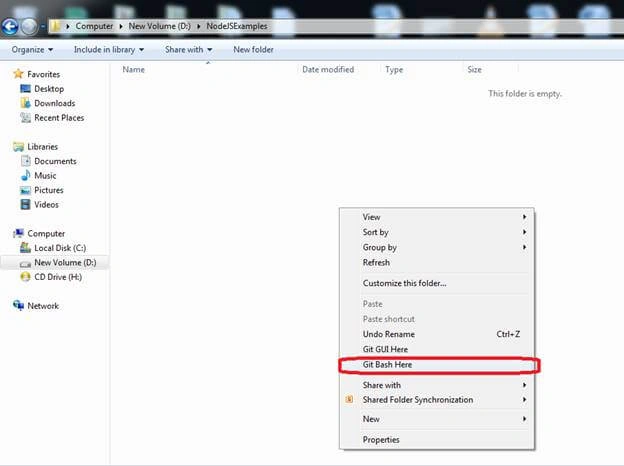Click the New Volume (D:) drive icon
Image resolution: width=624 pixels, height=466 pixels.
click(25, 263)
